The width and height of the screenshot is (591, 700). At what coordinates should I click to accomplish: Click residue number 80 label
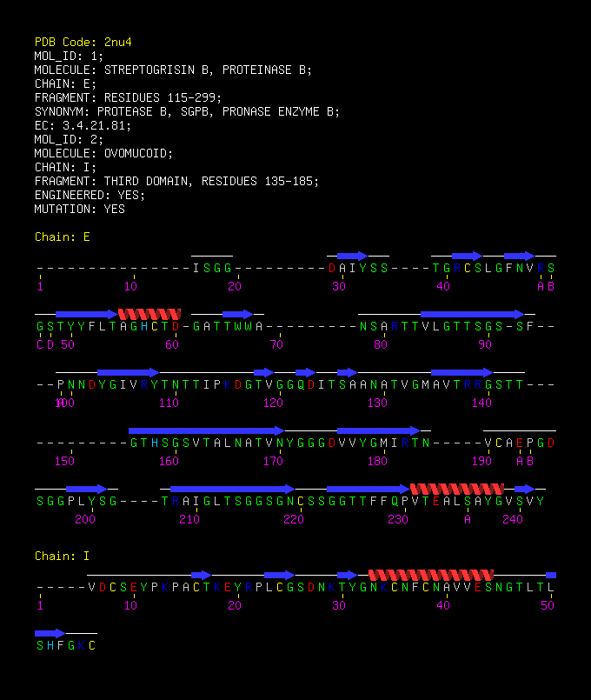point(381,344)
